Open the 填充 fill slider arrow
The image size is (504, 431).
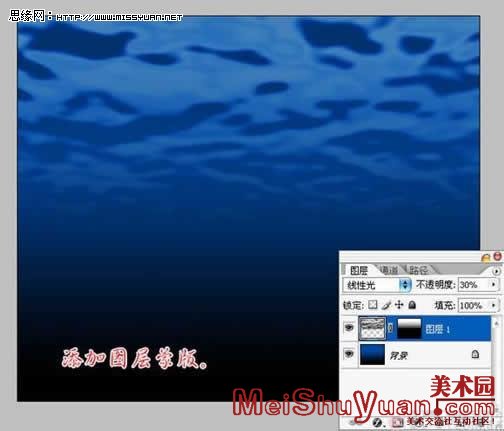click(x=493, y=305)
